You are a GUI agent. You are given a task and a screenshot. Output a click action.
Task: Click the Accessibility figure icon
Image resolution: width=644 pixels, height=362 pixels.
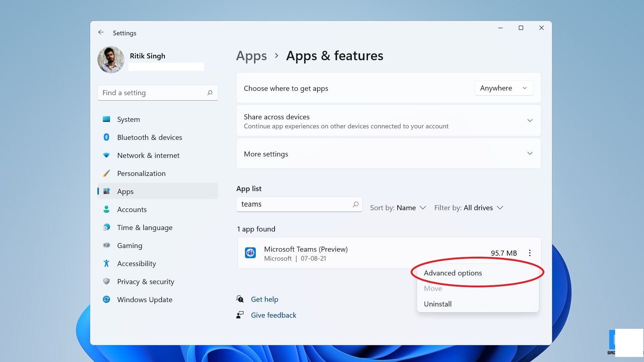(x=106, y=263)
